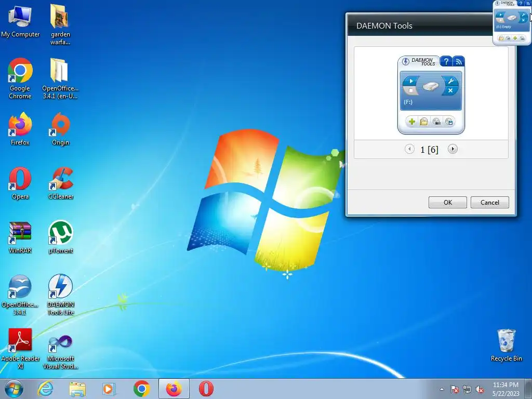Select the Recycle Bin icon
This screenshot has width=532, height=399.
(506, 345)
